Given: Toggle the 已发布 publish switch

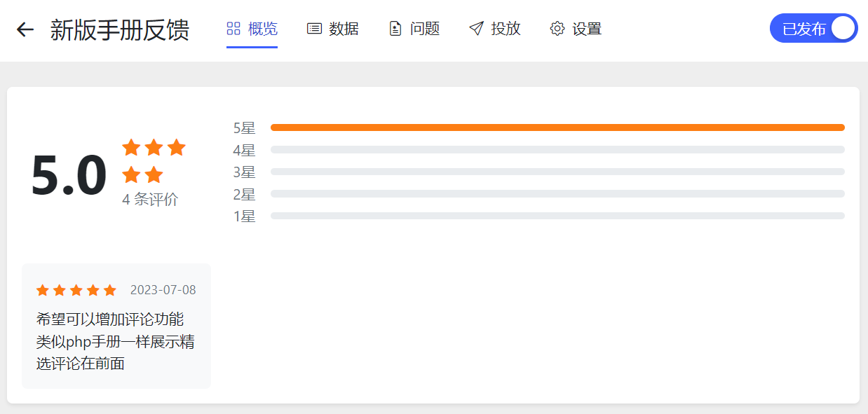Looking at the screenshot, I should [x=813, y=29].
